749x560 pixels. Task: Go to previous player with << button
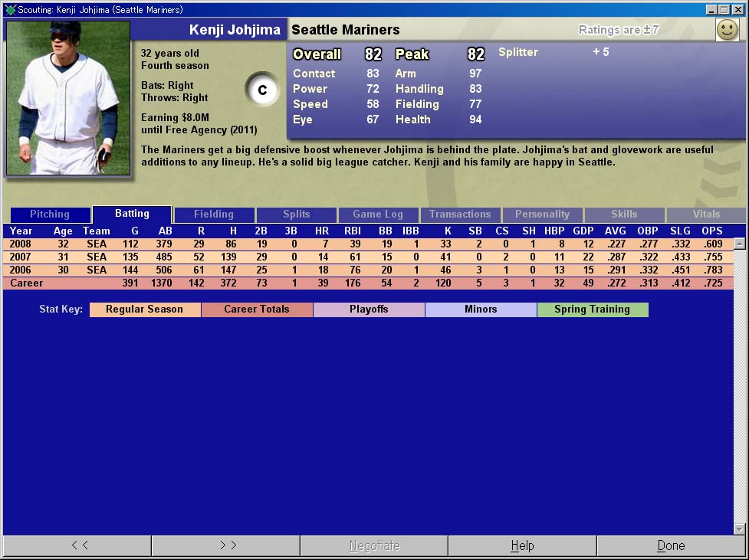77,545
